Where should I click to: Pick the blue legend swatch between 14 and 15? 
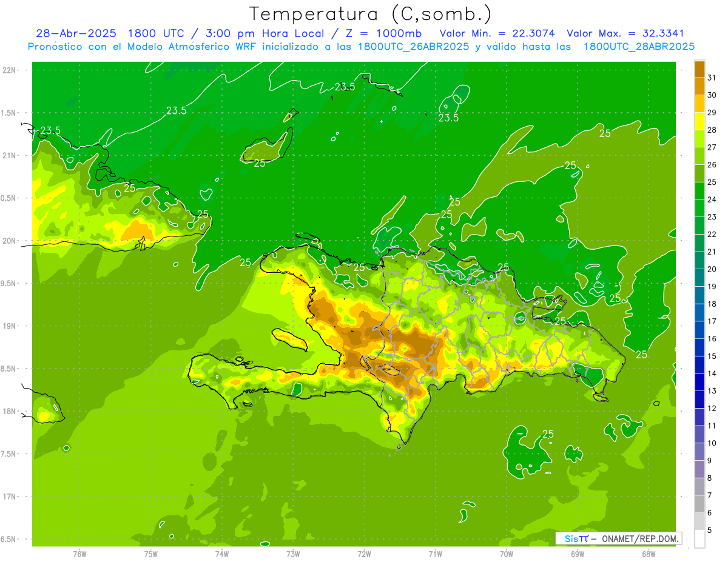[699, 365]
